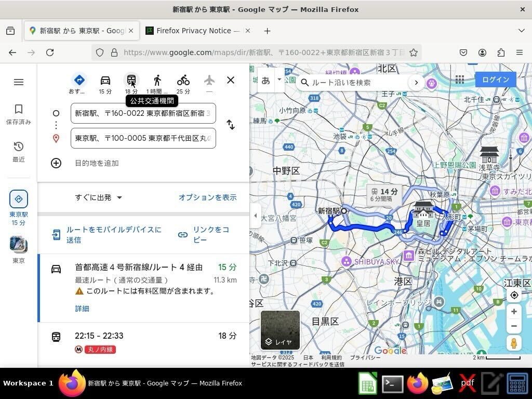Click the search-along-route field

pos(354,83)
